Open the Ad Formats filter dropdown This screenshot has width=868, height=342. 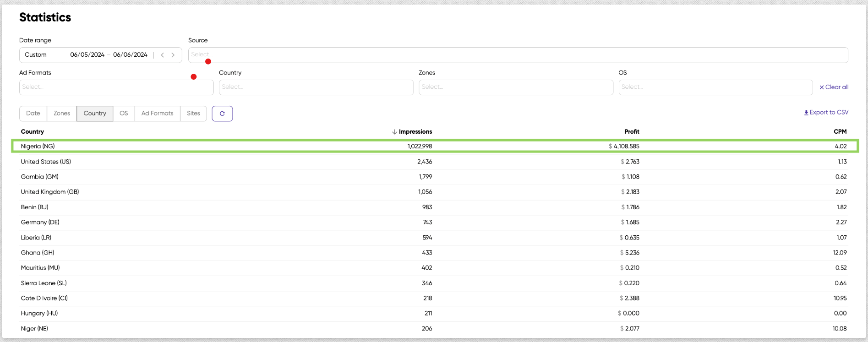tap(116, 87)
